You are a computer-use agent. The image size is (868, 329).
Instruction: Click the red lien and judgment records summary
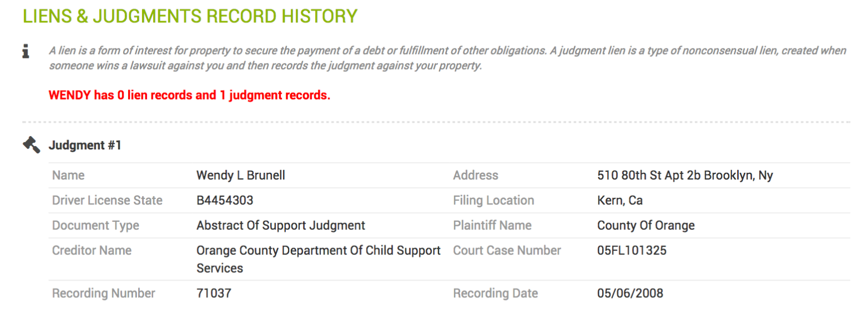[189, 95]
